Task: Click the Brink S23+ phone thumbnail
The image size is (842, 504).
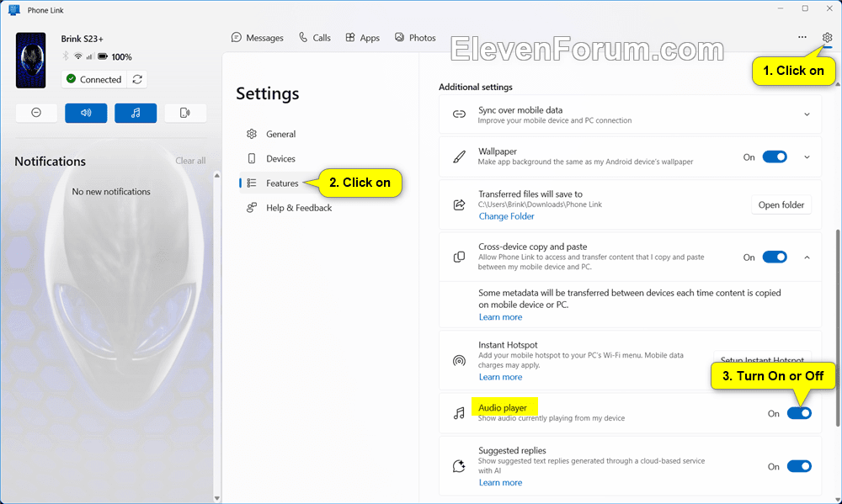Action: click(x=30, y=60)
